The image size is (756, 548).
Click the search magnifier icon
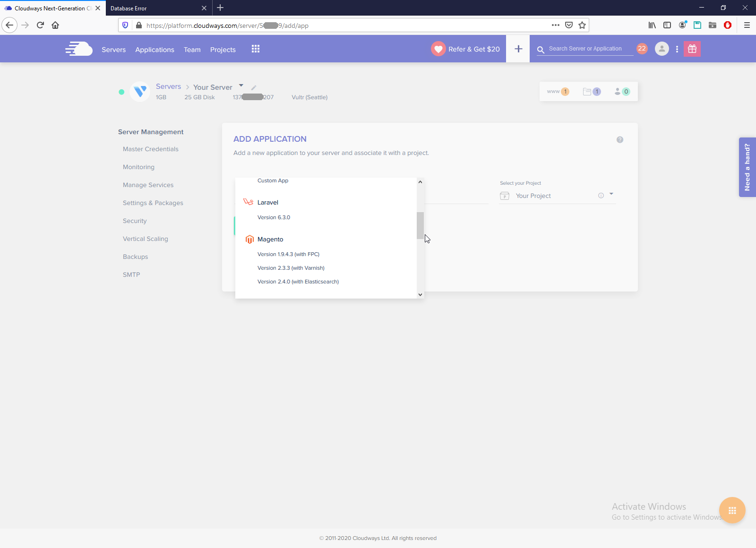(541, 50)
